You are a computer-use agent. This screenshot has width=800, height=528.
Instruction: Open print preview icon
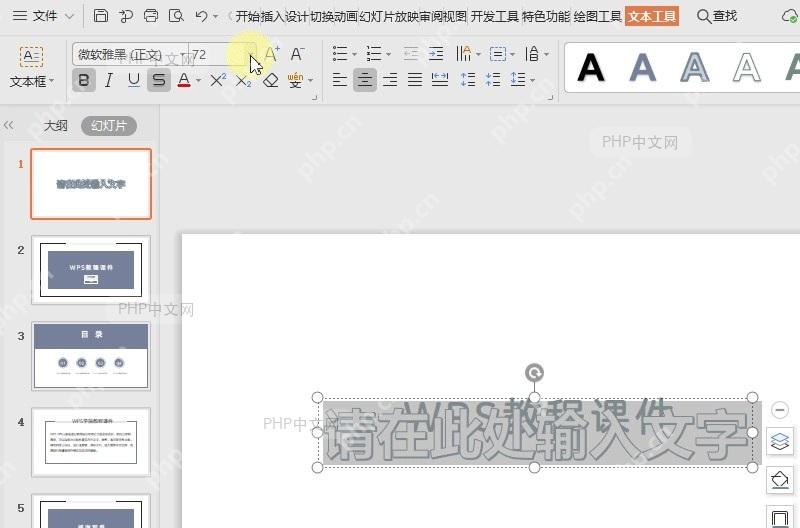coord(176,16)
